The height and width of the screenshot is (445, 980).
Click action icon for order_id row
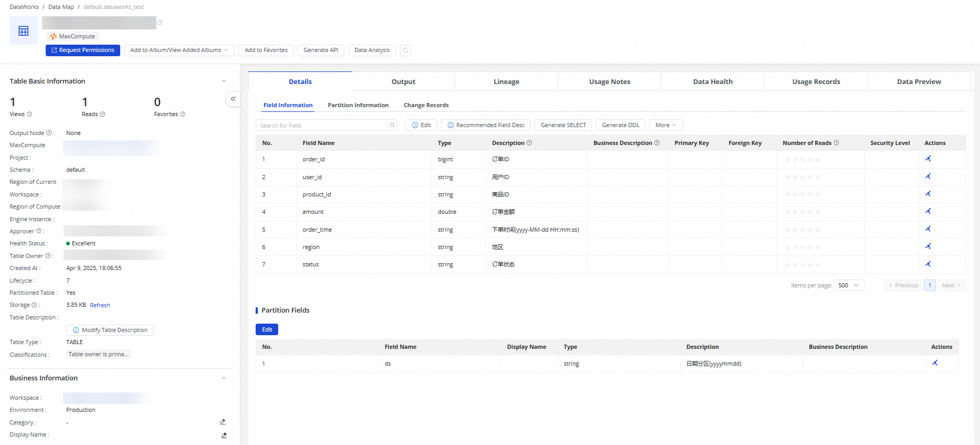[x=928, y=159]
